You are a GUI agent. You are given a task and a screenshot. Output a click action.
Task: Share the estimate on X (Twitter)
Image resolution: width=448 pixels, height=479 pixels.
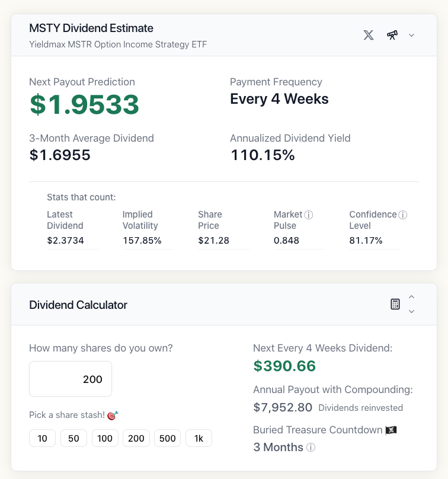coord(369,35)
